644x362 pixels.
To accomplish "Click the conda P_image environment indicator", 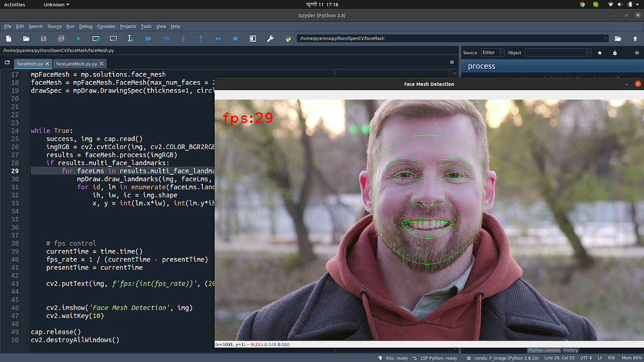I will (x=503, y=358).
